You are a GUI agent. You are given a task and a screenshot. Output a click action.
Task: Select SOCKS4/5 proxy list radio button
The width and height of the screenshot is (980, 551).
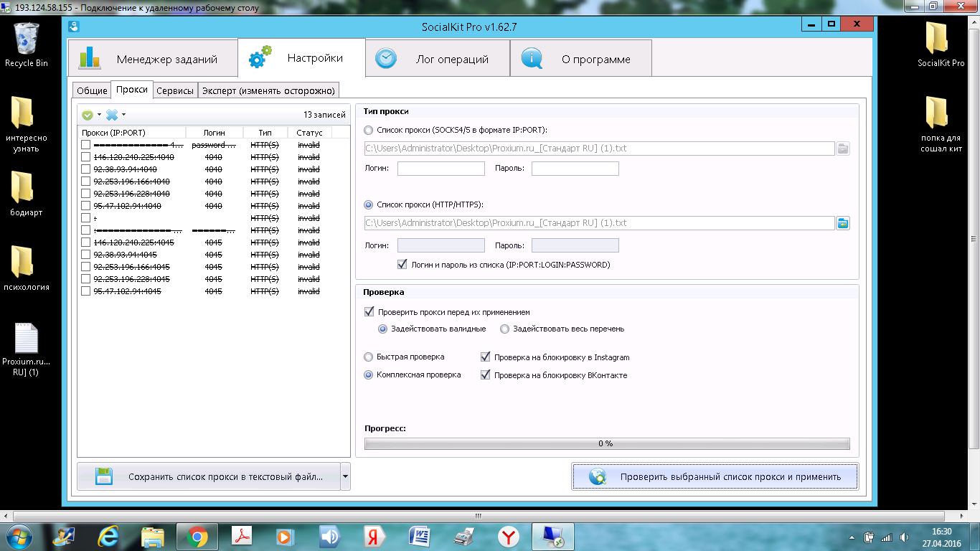click(x=369, y=131)
